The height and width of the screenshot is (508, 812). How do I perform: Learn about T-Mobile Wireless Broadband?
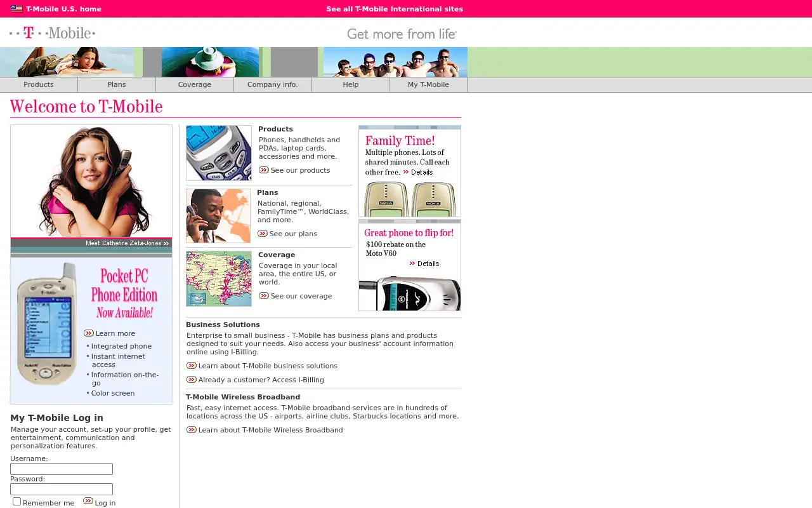(x=270, y=430)
